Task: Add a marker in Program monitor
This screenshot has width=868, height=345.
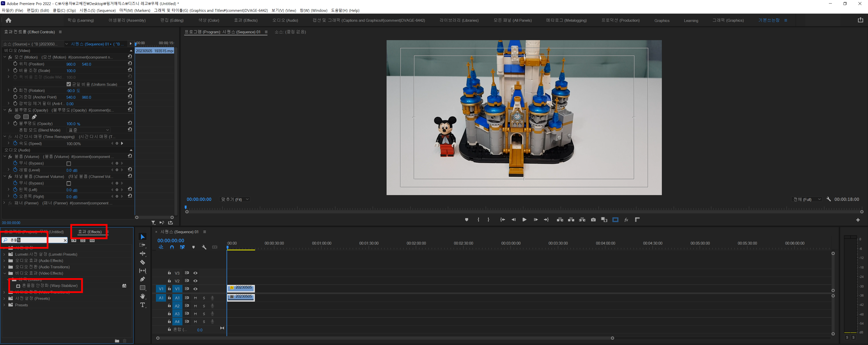Action: (466, 220)
